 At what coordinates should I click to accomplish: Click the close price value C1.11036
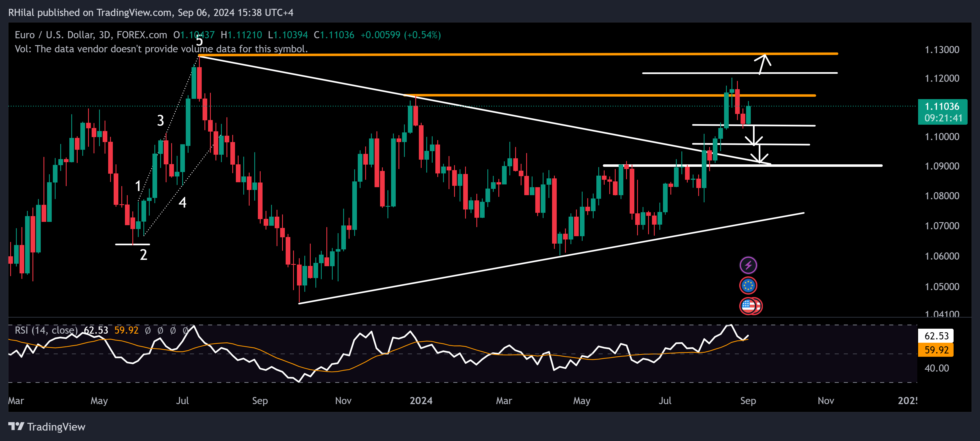point(334,35)
